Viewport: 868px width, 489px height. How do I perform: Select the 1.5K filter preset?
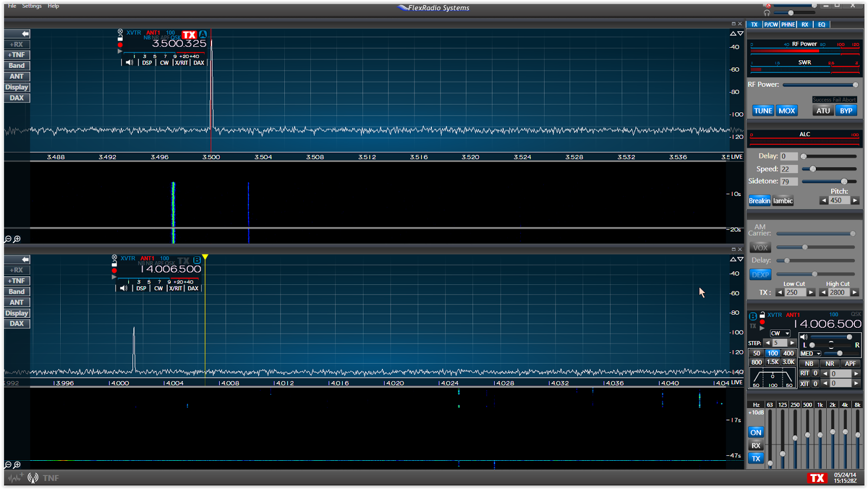(773, 362)
